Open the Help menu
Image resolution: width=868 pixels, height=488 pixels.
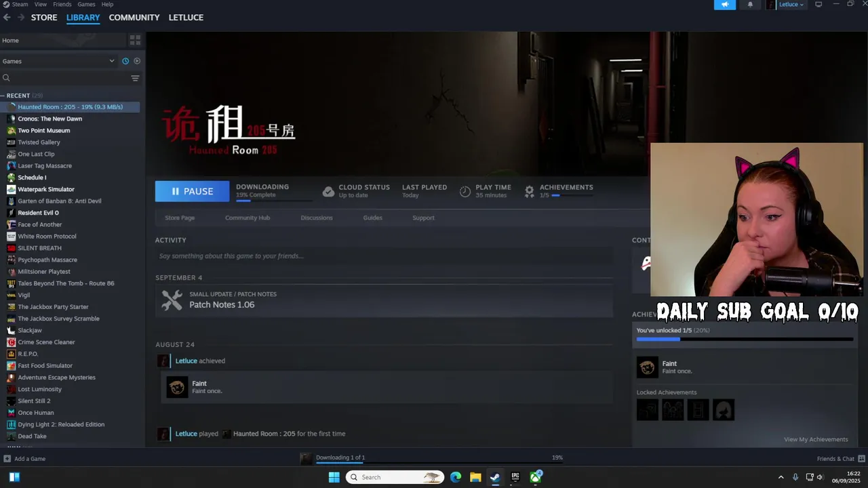[x=107, y=4]
